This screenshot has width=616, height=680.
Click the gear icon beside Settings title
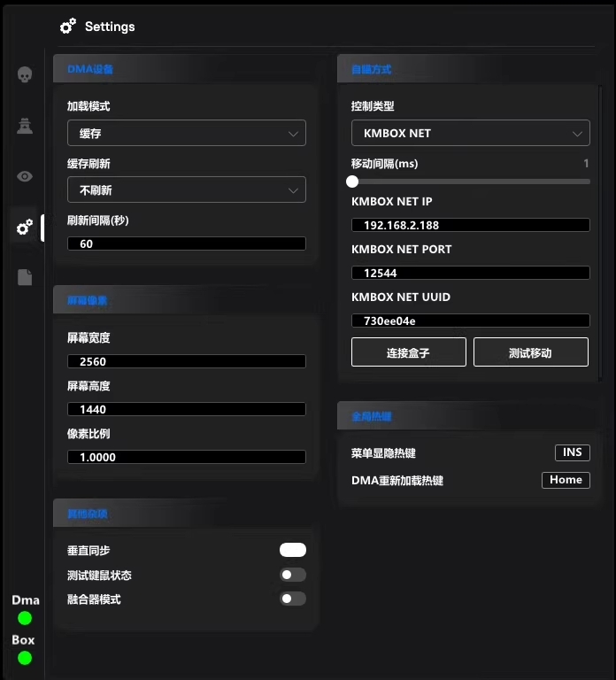68,27
